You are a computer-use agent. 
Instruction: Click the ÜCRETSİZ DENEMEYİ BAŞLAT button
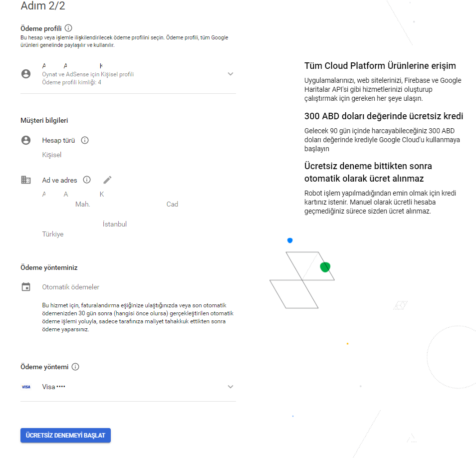click(65, 435)
